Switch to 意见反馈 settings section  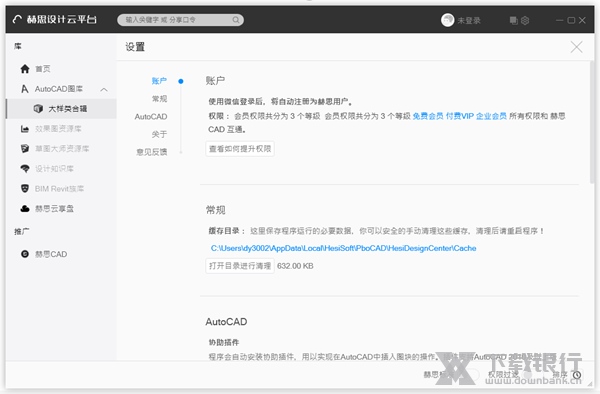click(152, 152)
